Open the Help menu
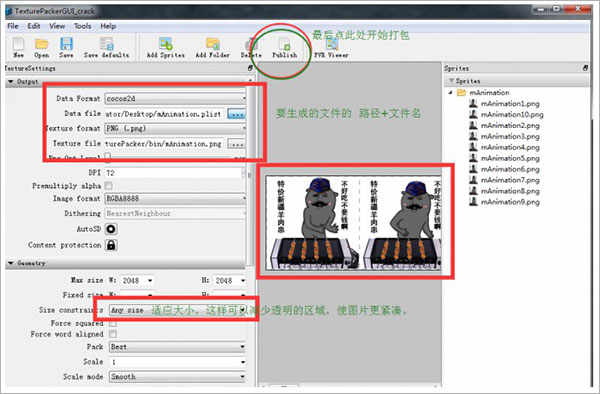Viewport: 600px width, 394px height. 108,26
